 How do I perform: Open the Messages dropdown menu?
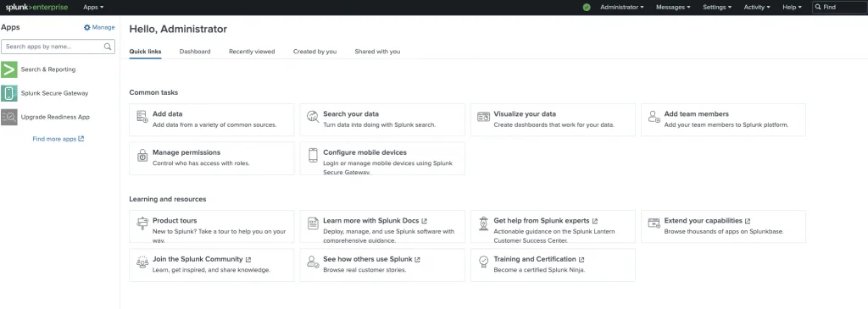click(673, 7)
